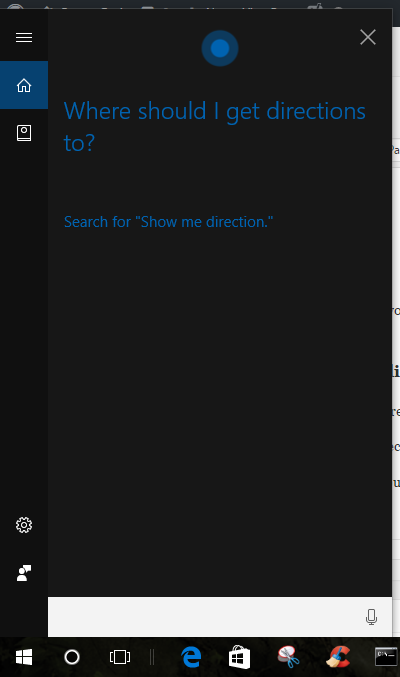Open Cortana Settings gear

[x=24, y=525]
